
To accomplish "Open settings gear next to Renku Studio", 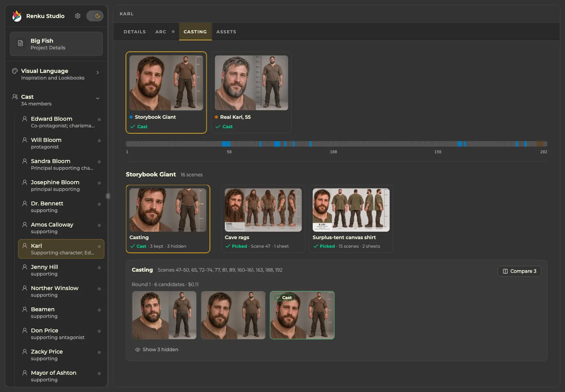I will 78,16.
